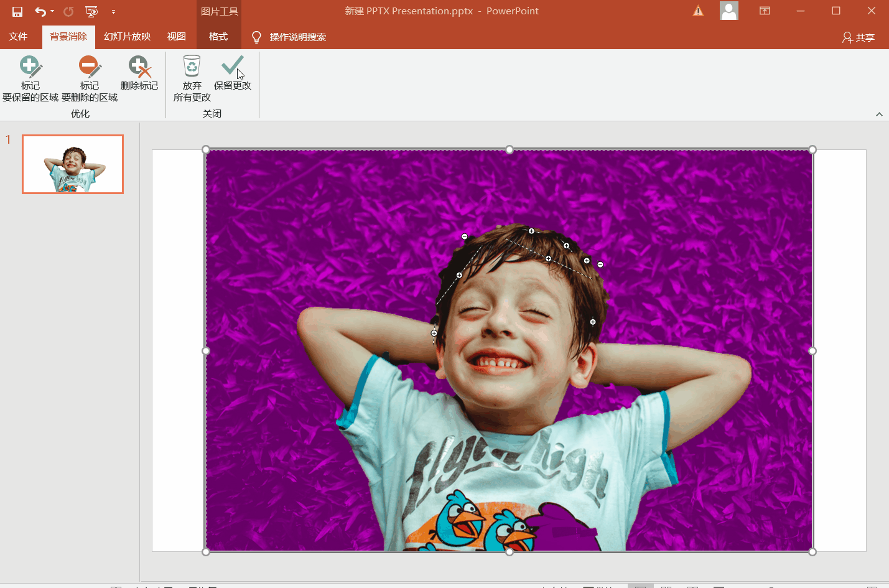Click the Save icon in title bar

coord(17,11)
